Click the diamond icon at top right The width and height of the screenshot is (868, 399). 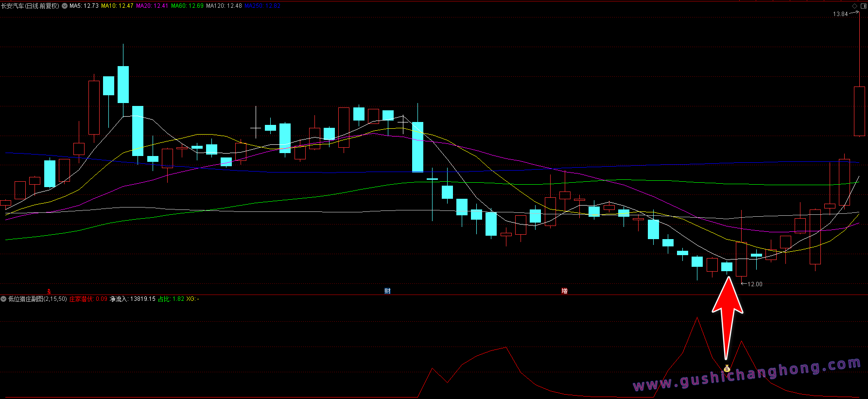point(855,6)
